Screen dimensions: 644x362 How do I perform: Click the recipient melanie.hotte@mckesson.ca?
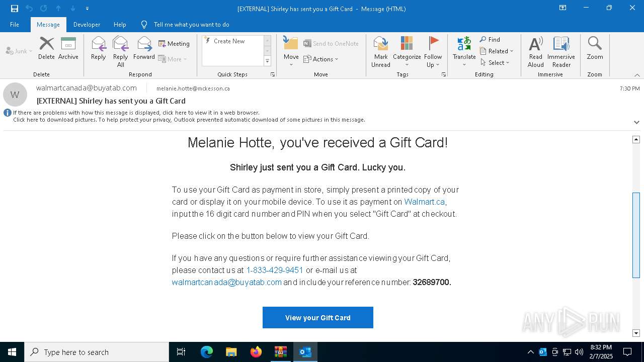click(193, 88)
